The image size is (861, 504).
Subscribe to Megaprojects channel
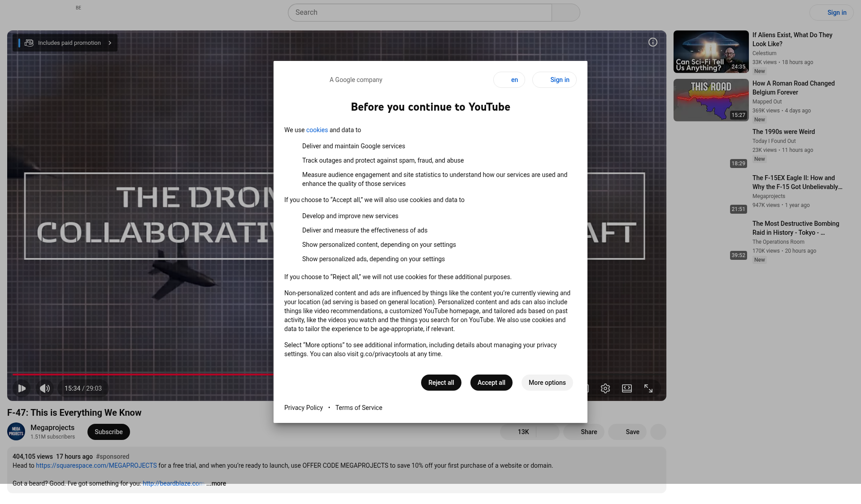coord(109,432)
